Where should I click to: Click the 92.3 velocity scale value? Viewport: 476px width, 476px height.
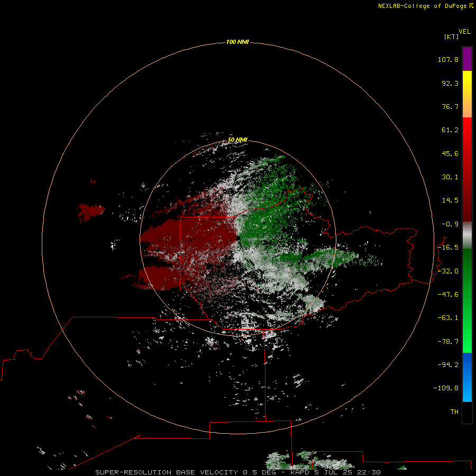450,83
